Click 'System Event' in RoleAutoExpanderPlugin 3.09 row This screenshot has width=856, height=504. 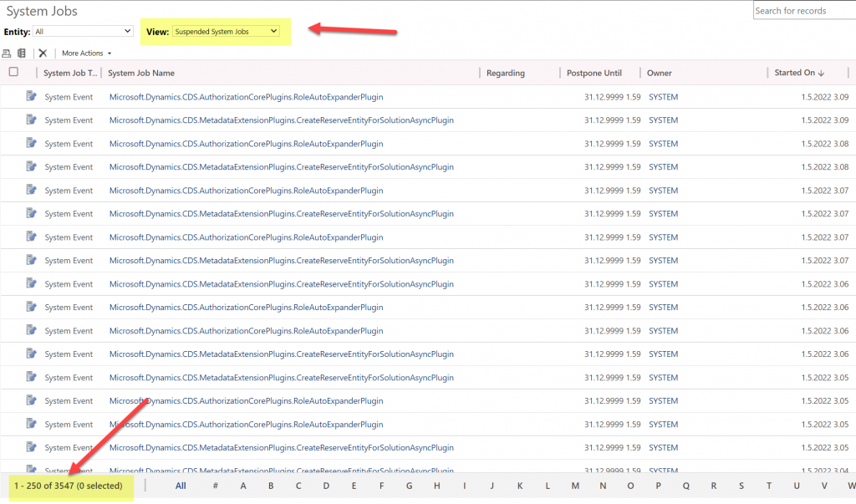tap(69, 97)
